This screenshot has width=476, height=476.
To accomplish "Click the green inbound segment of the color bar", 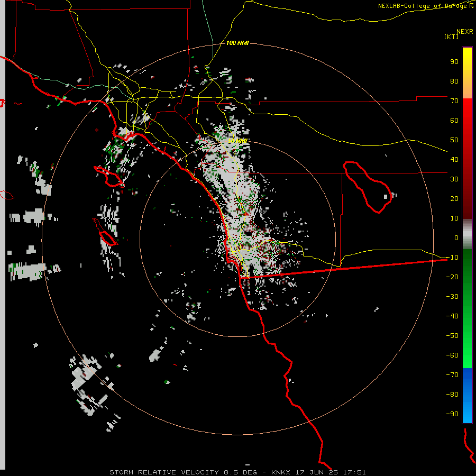I will pyautogui.click(x=467, y=308).
